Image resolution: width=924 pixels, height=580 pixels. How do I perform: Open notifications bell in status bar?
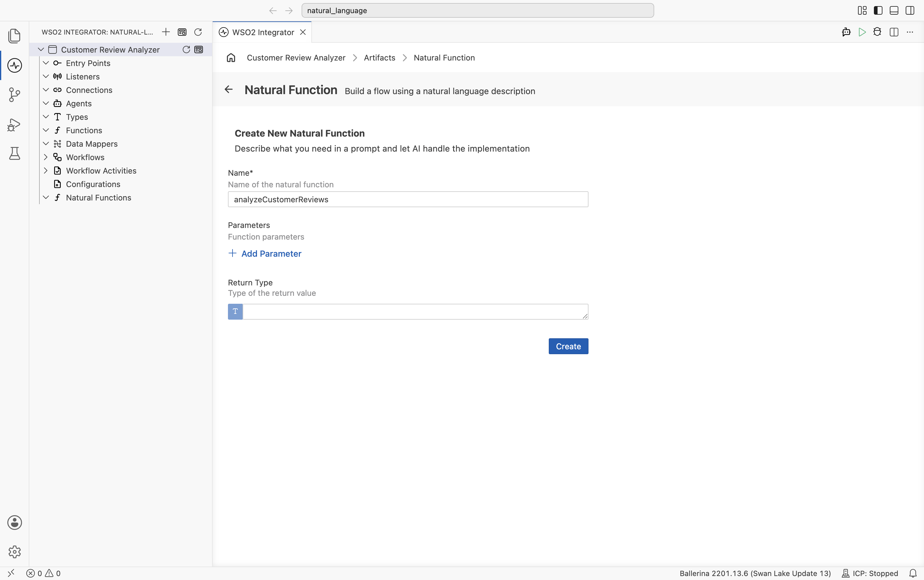(x=913, y=573)
